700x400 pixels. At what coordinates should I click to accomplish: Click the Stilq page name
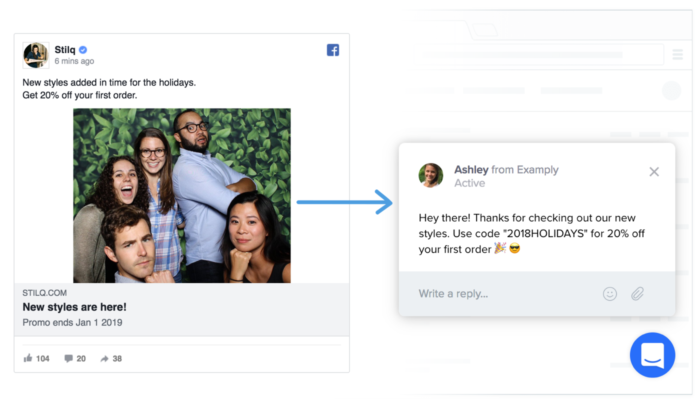coord(65,50)
